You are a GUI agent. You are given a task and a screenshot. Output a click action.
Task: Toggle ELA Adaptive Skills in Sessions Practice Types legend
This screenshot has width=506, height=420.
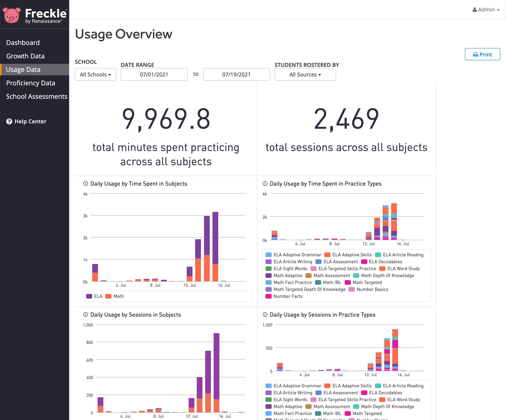[x=348, y=386]
